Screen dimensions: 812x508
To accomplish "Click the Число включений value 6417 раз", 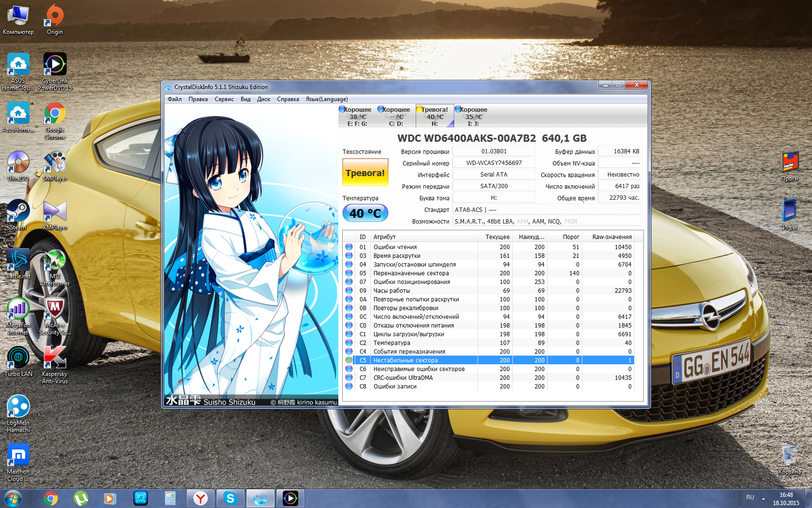I will [x=620, y=186].
